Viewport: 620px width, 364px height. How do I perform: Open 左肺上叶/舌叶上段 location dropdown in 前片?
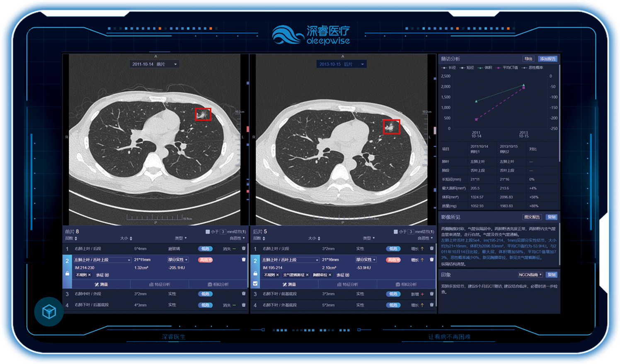pos(103,260)
